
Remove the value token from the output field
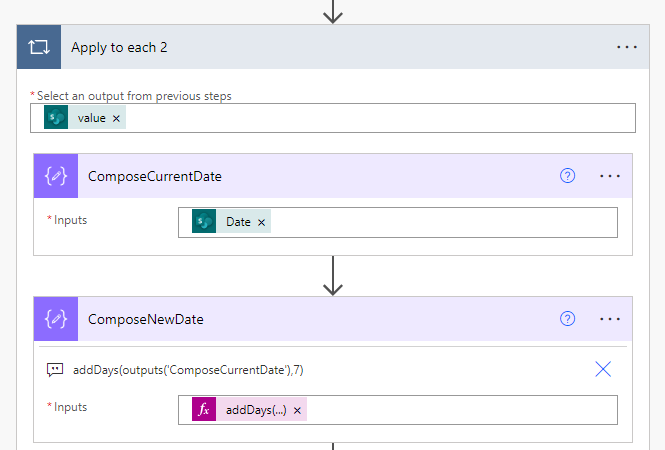[117, 118]
